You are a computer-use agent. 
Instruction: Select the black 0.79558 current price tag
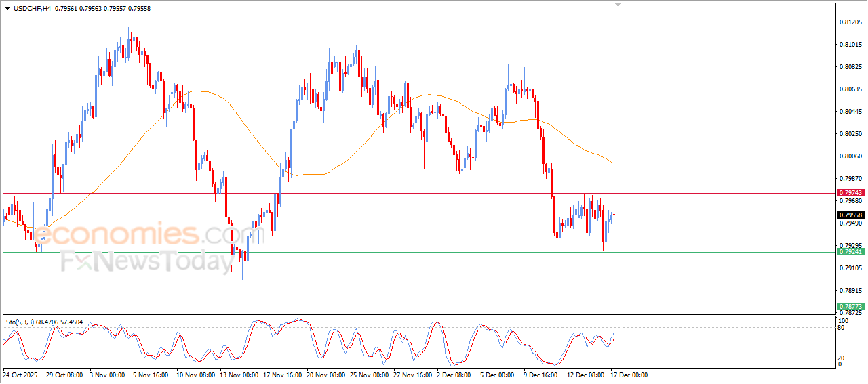tap(851, 215)
